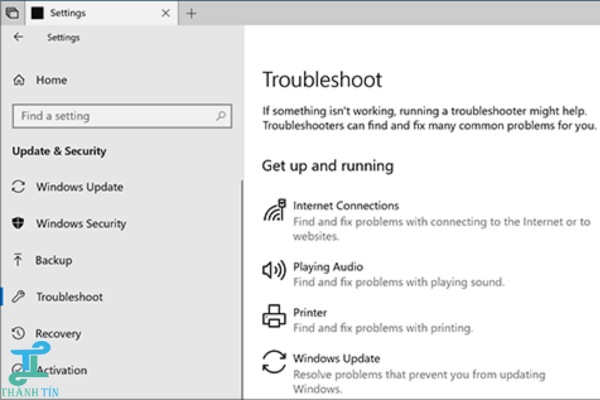Click the Recovery clock icon
This screenshot has width=600, height=400.
(x=18, y=333)
